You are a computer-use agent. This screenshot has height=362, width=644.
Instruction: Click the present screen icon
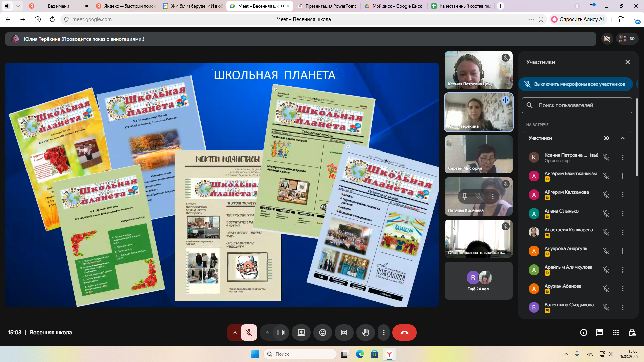(x=301, y=333)
